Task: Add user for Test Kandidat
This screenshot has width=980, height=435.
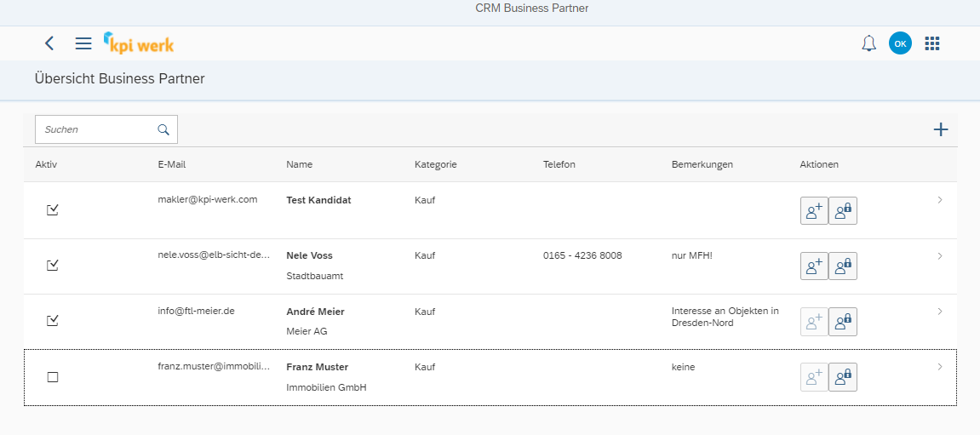Action: [x=814, y=210]
